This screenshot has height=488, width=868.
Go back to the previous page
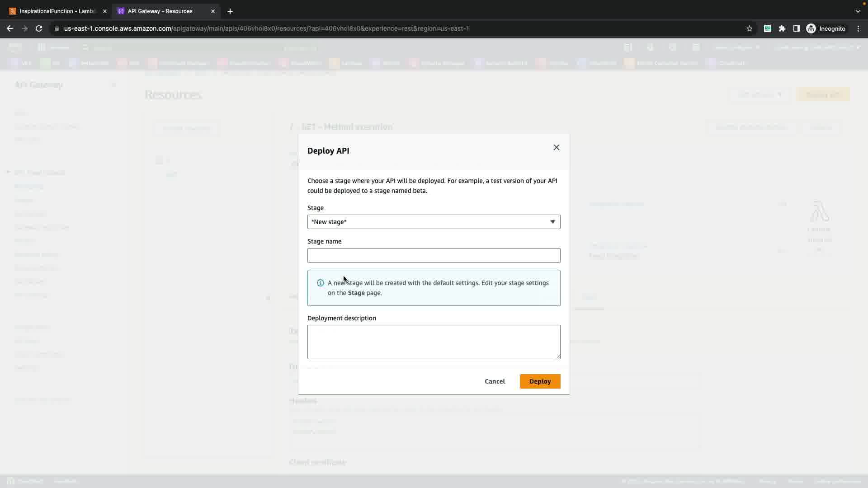[x=10, y=28]
